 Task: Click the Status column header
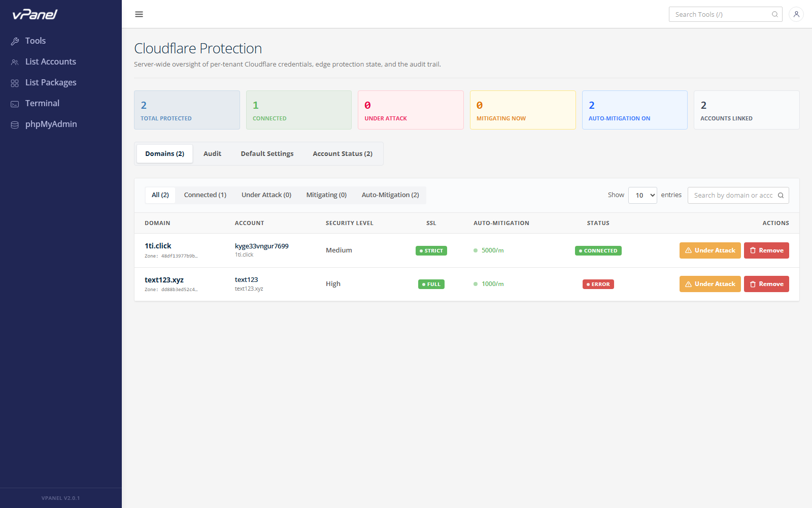tap(598, 223)
